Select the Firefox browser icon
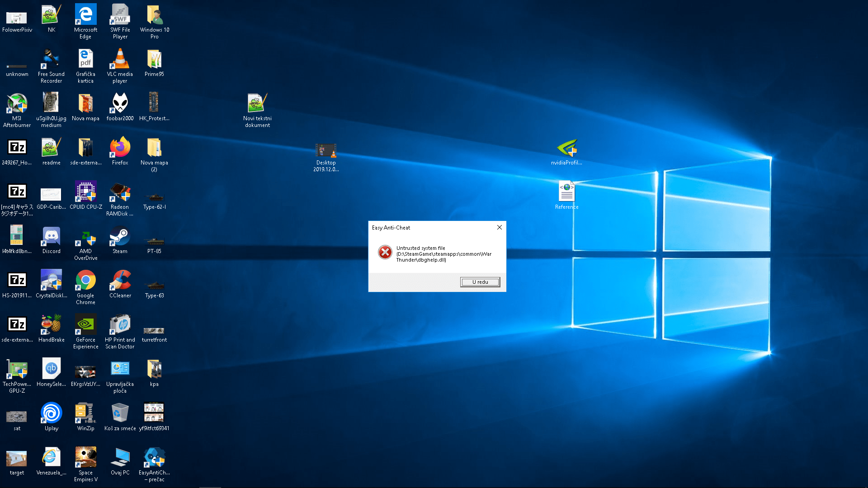This screenshot has height=488, width=868. [120, 151]
